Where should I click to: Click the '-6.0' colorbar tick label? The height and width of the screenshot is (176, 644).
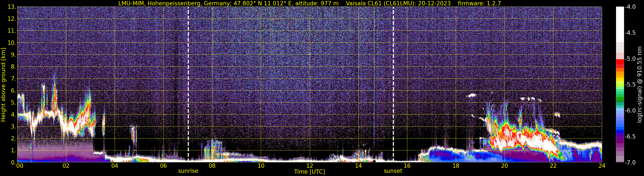pos(630,111)
